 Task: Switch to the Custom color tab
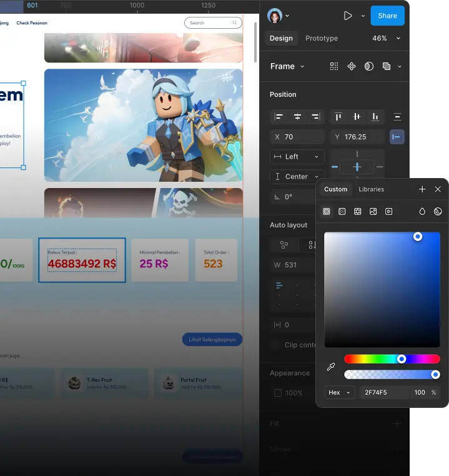(335, 189)
